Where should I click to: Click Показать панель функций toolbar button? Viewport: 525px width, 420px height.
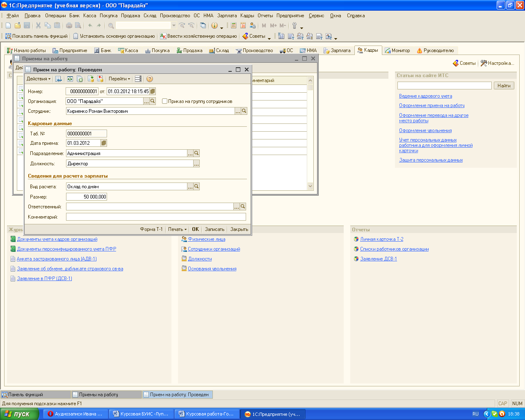[37, 36]
